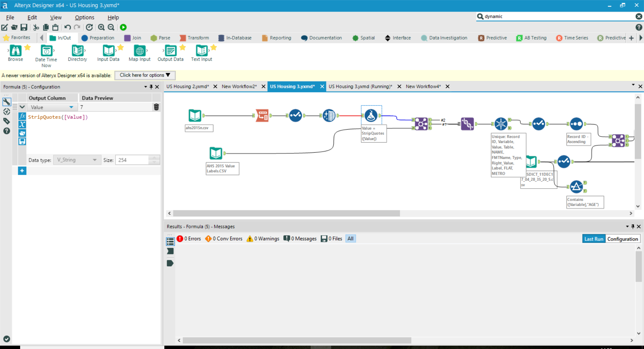Select the Browse tool in palette

tap(15, 53)
